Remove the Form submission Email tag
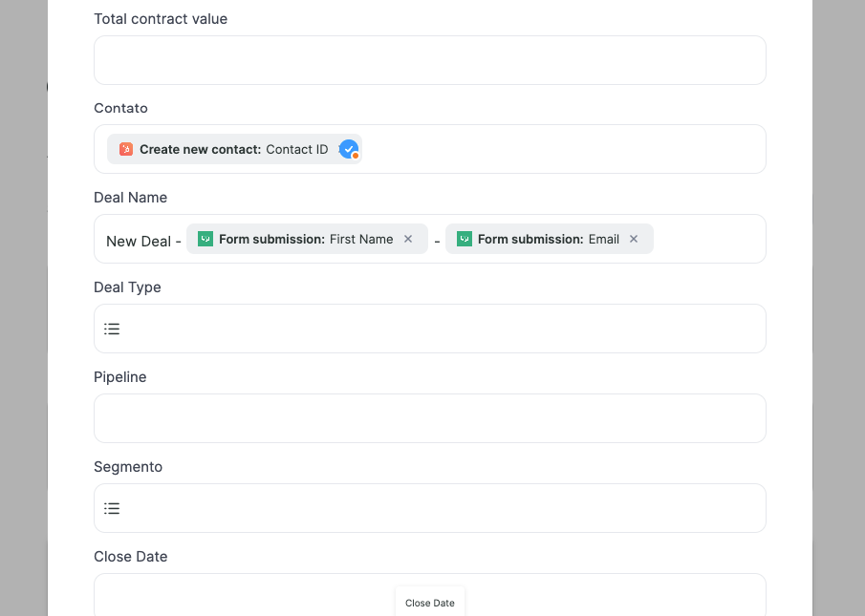 click(x=634, y=239)
